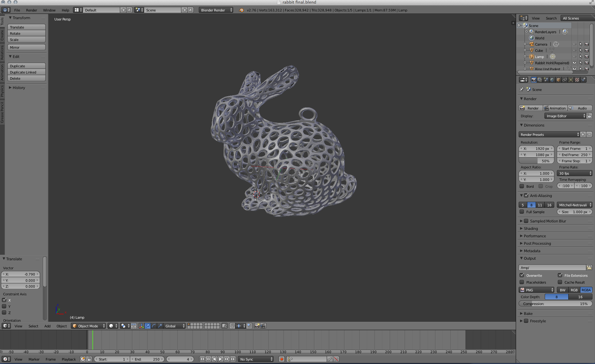Toggle Camera visibility eye in outliner

pos(575,44)
